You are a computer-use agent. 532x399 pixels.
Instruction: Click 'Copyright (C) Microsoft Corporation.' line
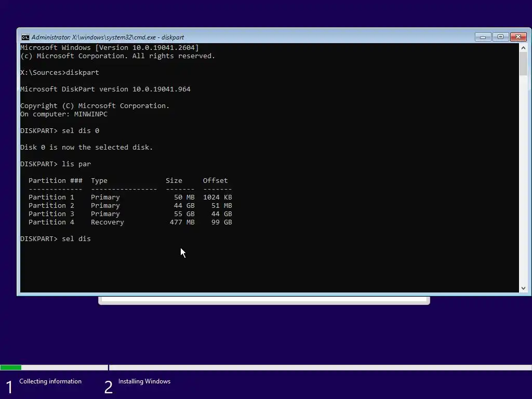[95, 106]
